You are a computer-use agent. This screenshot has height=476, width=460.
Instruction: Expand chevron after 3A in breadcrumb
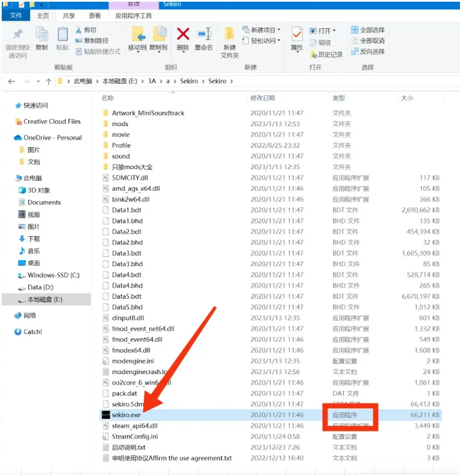161,81
